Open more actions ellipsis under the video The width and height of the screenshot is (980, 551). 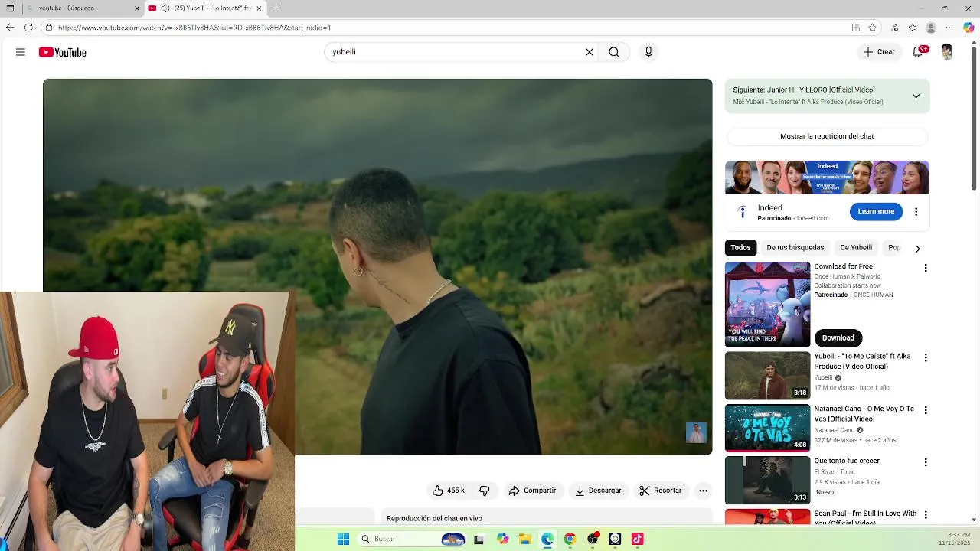(x=703, y=491)
